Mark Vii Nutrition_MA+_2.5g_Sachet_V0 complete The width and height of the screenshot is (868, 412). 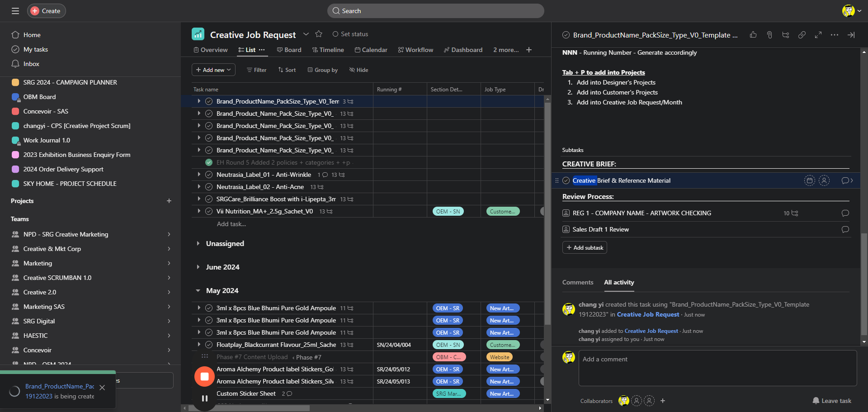tap(209, 211)
